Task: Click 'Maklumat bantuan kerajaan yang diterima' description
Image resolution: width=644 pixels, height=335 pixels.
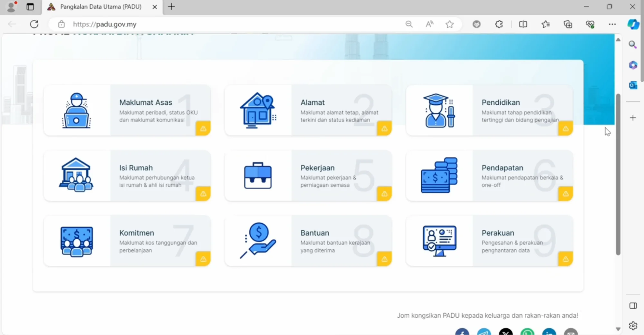Action: coord(335,246)
